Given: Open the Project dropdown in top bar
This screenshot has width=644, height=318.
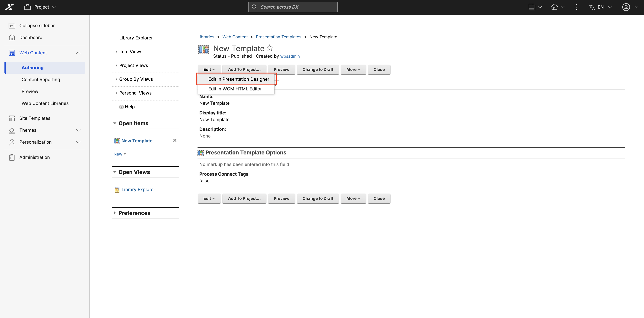Looking at the screenshot, I should [40, 7].
